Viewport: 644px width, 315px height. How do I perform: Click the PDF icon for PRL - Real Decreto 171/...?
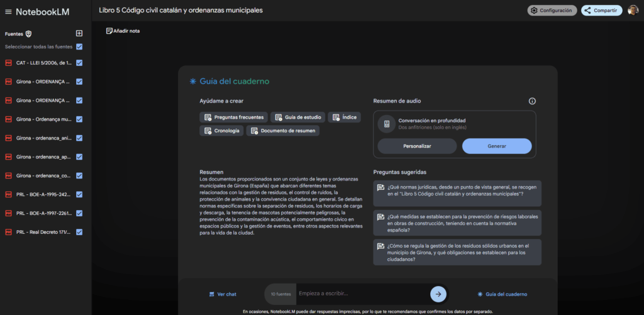tap(8, 232)
